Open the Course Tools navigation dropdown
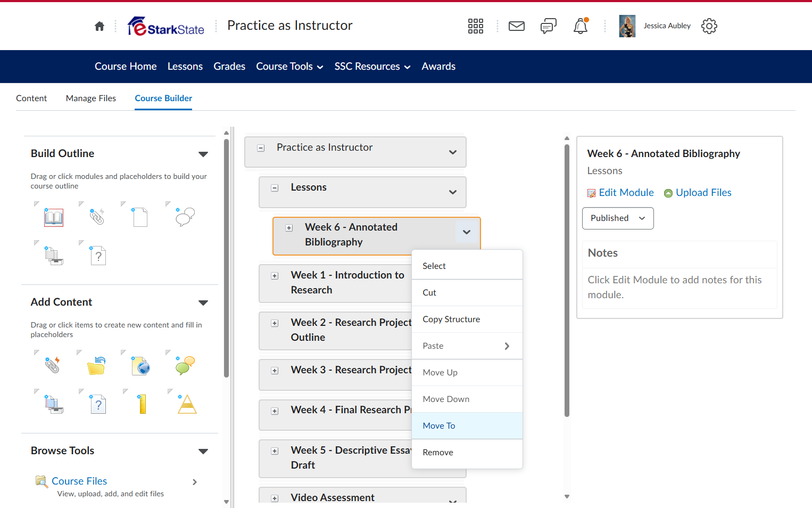The image size is (812, 508). [x=289, y=67]
